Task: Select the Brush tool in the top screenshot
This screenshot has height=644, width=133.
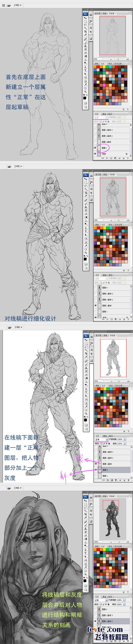Action: [85, 43]
